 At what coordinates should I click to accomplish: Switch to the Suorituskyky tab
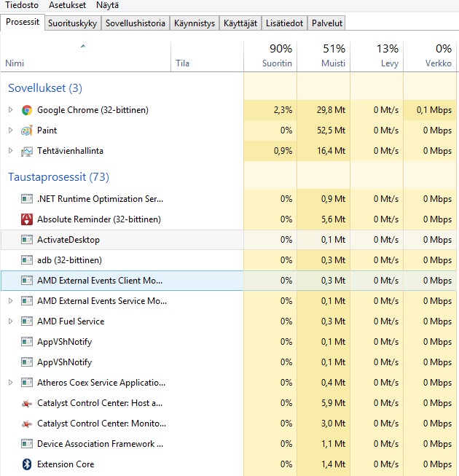tap(73, 23)
